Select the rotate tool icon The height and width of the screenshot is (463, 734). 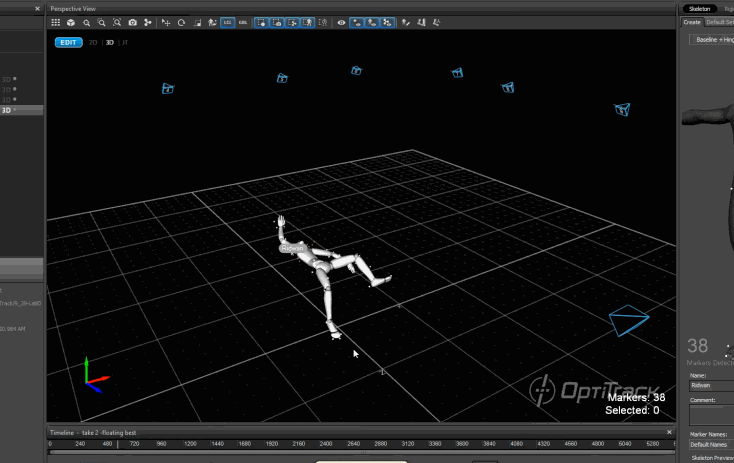181,22
